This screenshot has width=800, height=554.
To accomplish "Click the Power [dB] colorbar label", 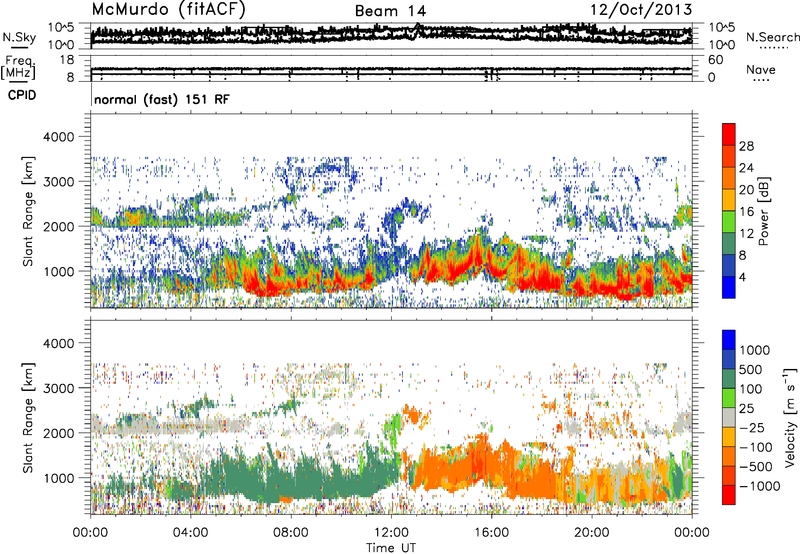I will click(x=763, y=211).
